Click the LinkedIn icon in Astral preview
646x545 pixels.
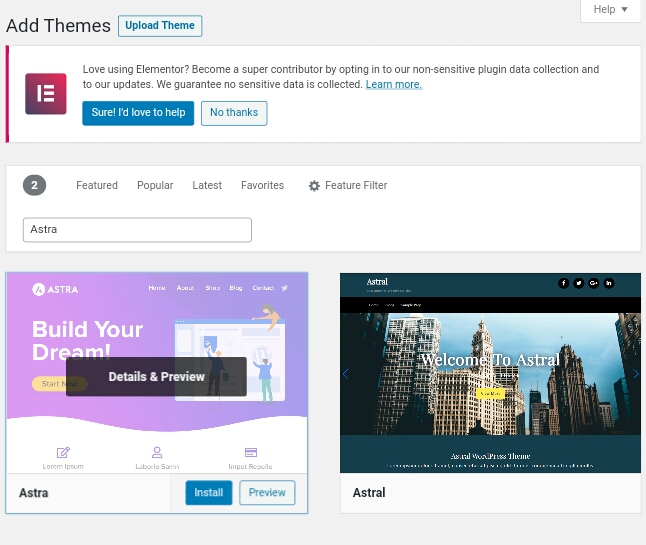[609, 283]
